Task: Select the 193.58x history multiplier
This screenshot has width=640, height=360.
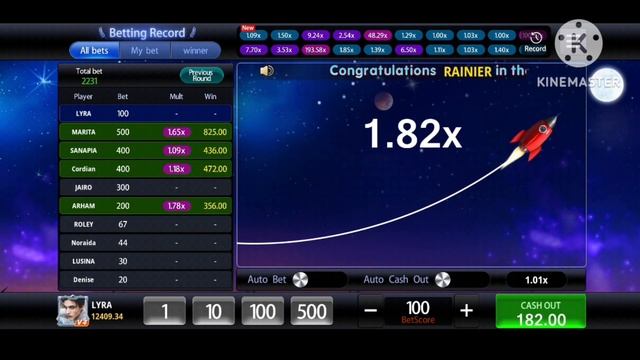Action: coord(316,50)
